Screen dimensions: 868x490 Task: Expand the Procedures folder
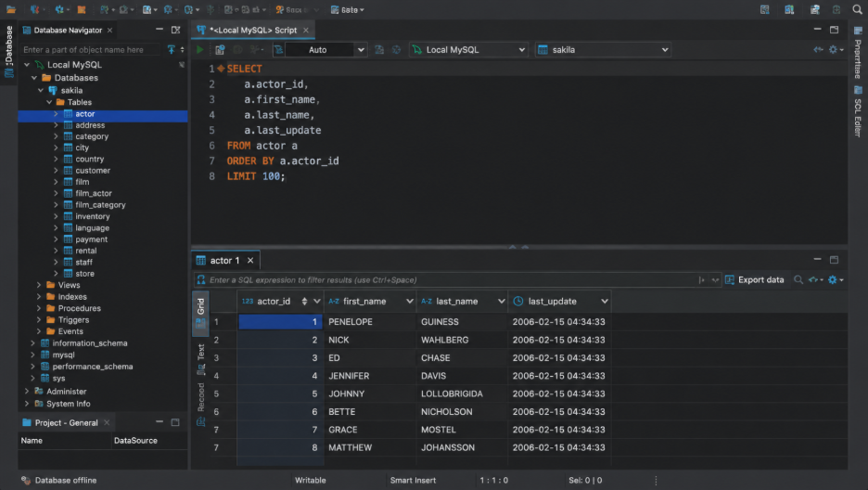[x=39, y=308]
